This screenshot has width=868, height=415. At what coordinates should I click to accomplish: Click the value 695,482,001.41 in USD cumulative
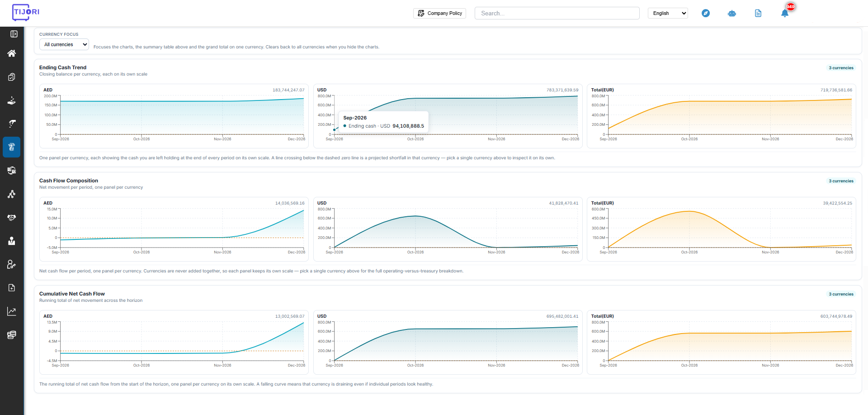click(562, 316)
